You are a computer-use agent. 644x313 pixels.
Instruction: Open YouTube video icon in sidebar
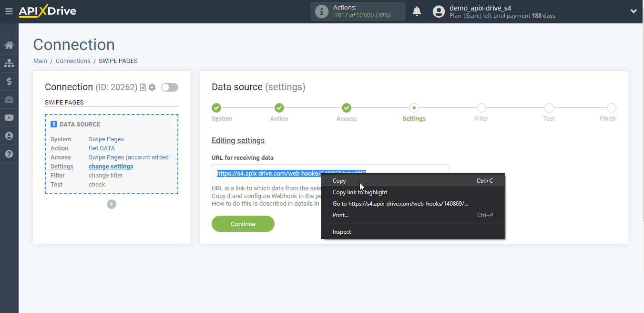click(x=9, y=118)
